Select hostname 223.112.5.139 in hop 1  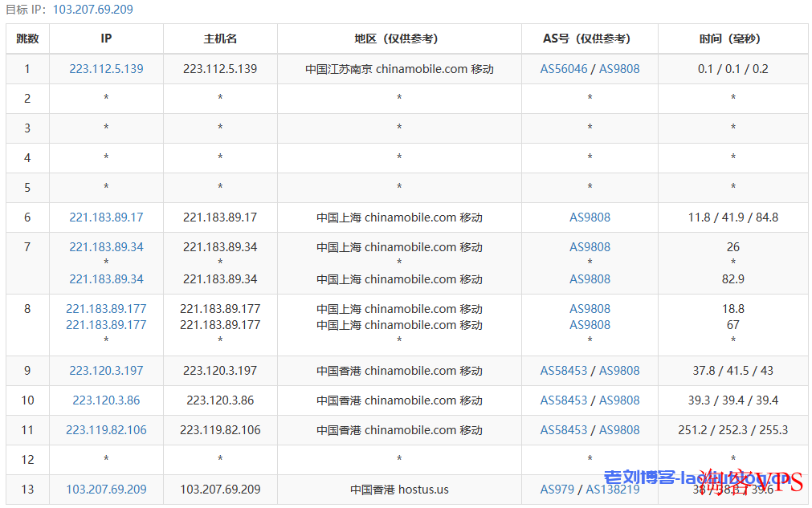[x=220, y=69]
